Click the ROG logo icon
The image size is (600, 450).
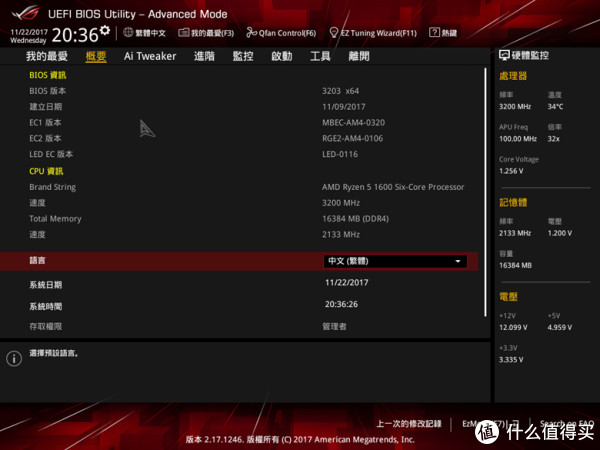pyautogui.click(x=26, y=13)
